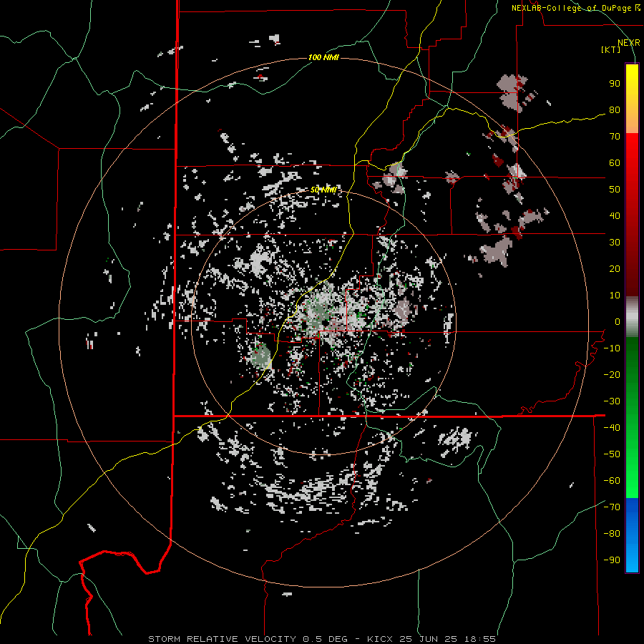Click the 10 value on velocity scale
The height and width of the screenshot is (644, 644).
click(x=615, y=296)
